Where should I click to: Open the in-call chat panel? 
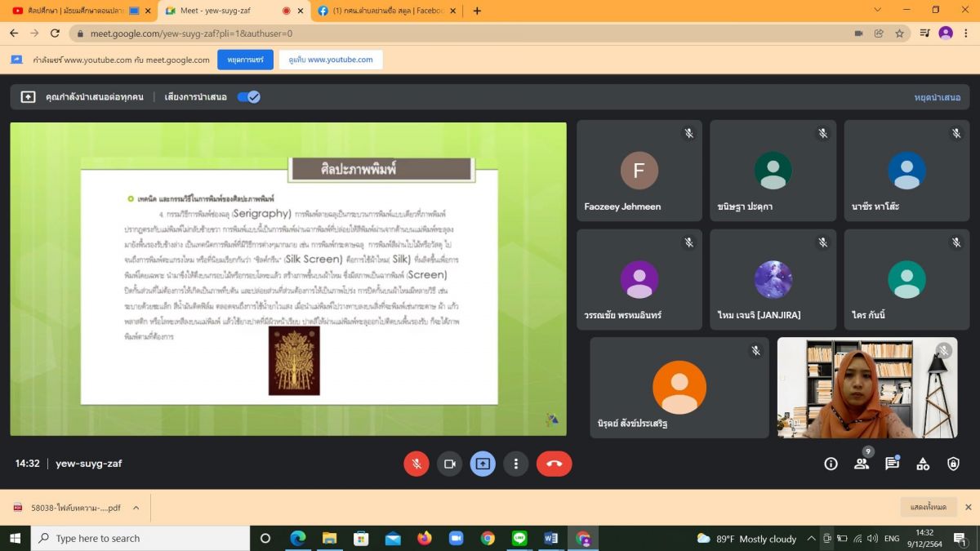pyautogui.click(x=892, y=464)
